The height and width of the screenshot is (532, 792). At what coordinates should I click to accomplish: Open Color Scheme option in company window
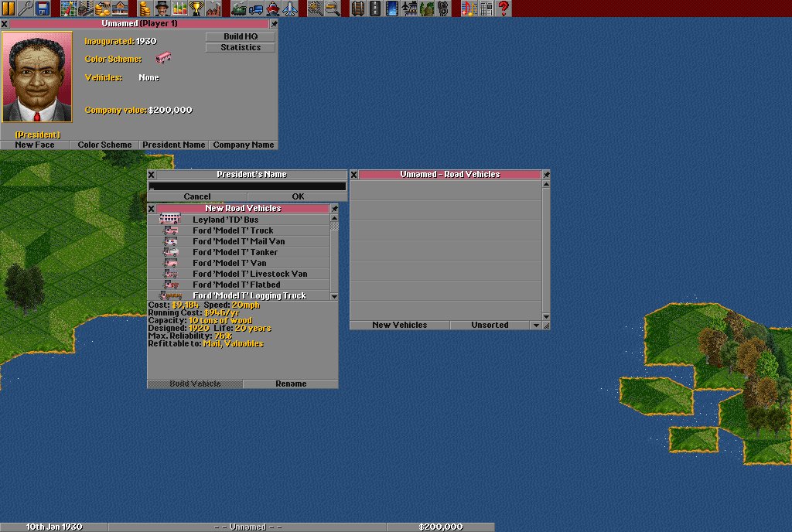coord(104,145)
